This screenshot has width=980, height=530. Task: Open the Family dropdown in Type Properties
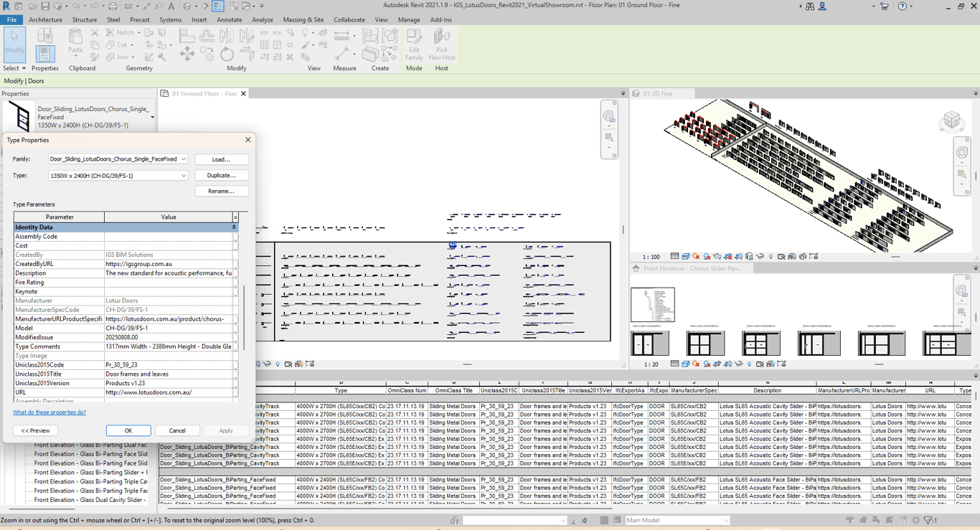click(x=184, y=159)
